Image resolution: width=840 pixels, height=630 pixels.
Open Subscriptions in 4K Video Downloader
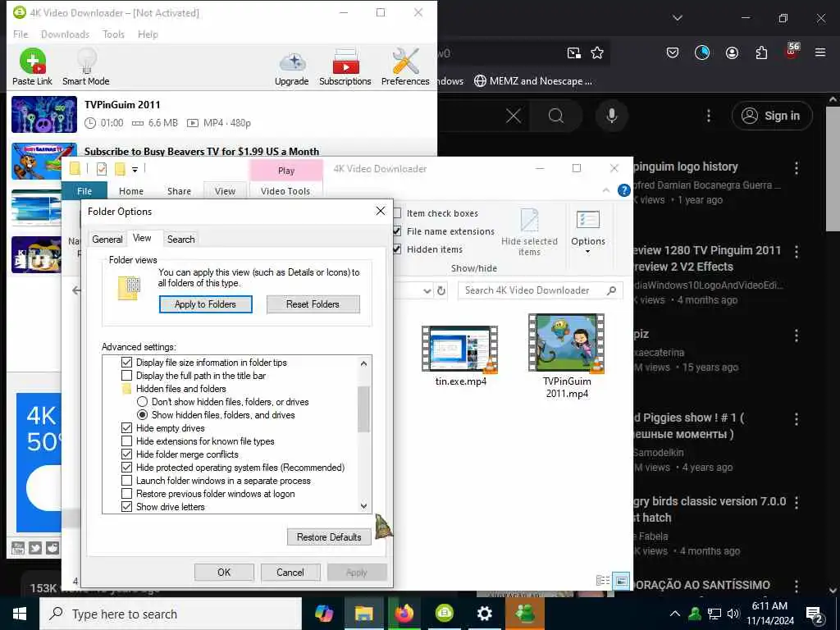345,67
